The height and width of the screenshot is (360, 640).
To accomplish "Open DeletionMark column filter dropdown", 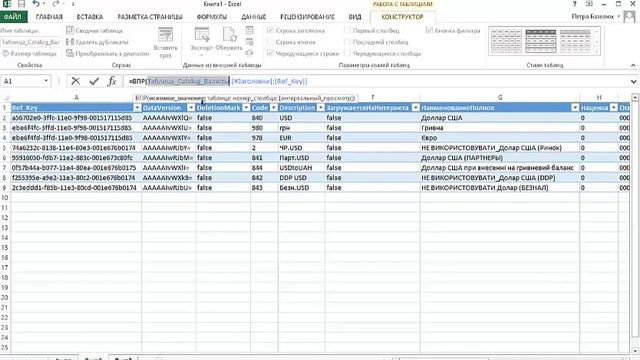I will pyautogui.click(x=246, y=108).
